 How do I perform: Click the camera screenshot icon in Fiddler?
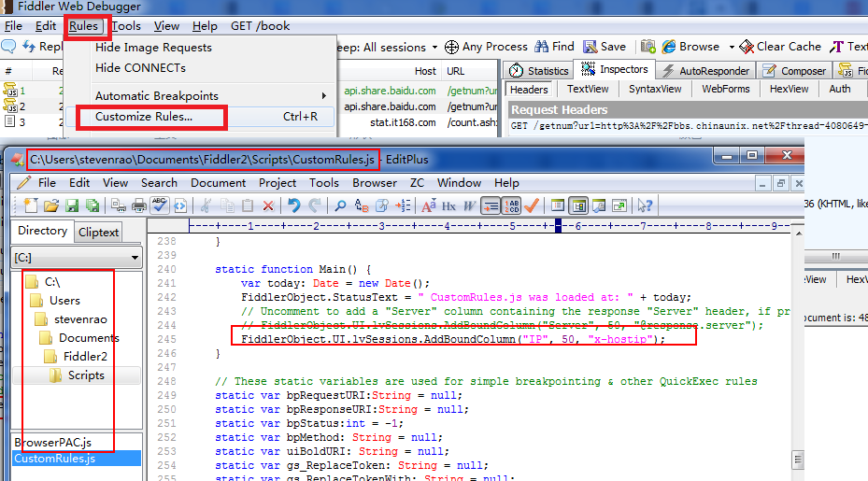pyautogui.click(x=647, y=47)
